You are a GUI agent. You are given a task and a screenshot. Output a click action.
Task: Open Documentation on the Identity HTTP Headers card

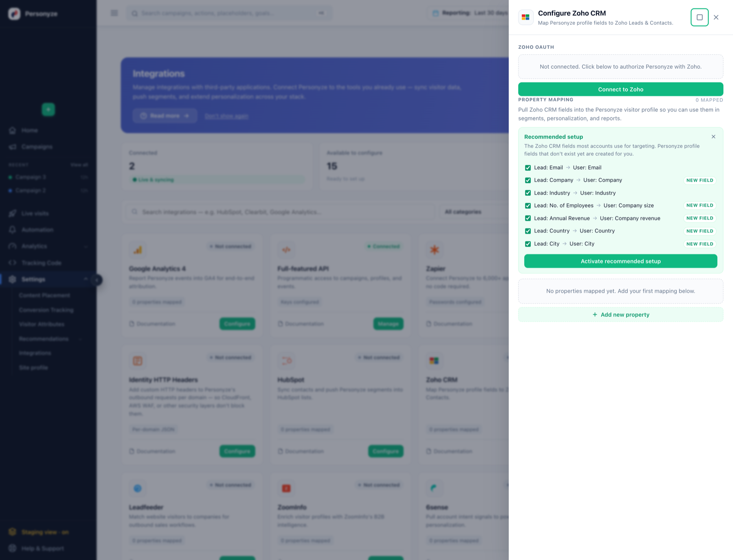(152, 451)
